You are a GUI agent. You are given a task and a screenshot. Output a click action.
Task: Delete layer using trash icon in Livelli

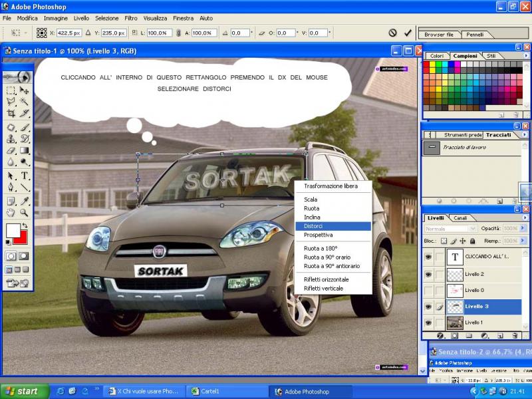(x=515, y=336)
